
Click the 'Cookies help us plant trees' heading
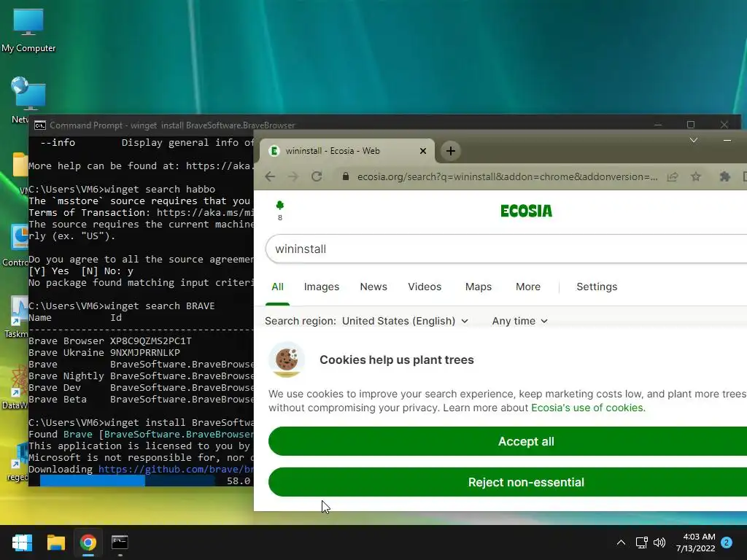click(396, 359)
